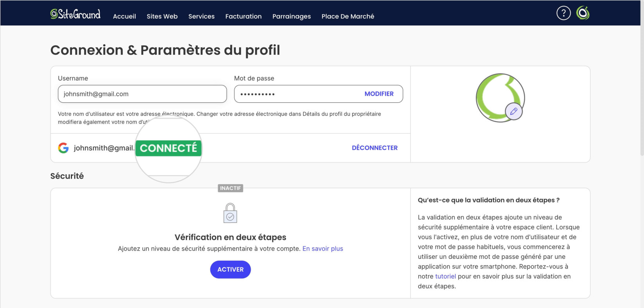Click the SiteGround logo

coord(75,14)
